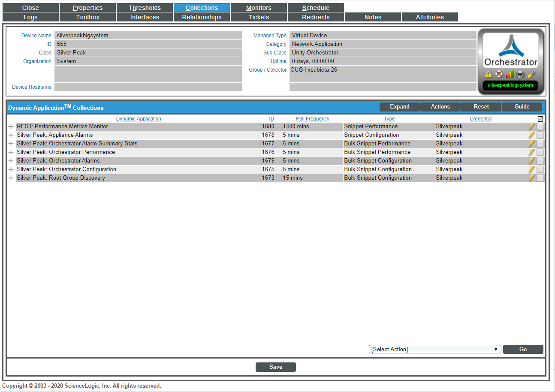Check the checkbox for Silver Peak: Orchestrator Performance
Viewport: 555px width, 392px height.
(x=540, y=152)
